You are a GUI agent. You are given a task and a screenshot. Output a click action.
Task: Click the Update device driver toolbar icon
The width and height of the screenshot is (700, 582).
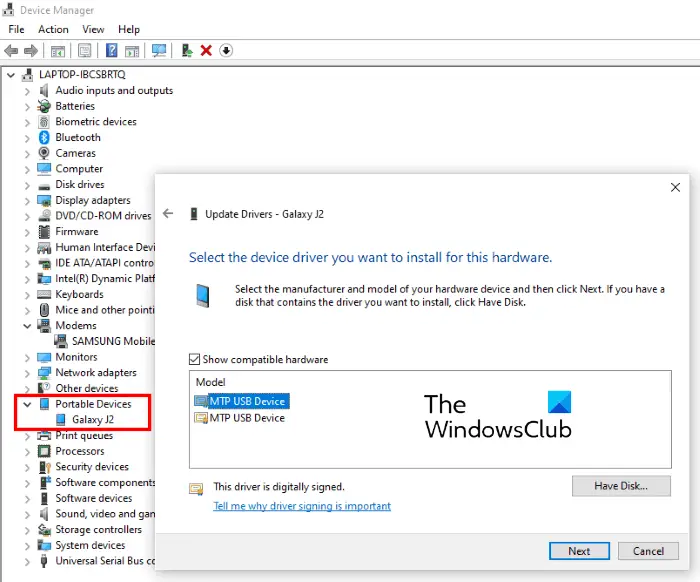pos(187,50)
